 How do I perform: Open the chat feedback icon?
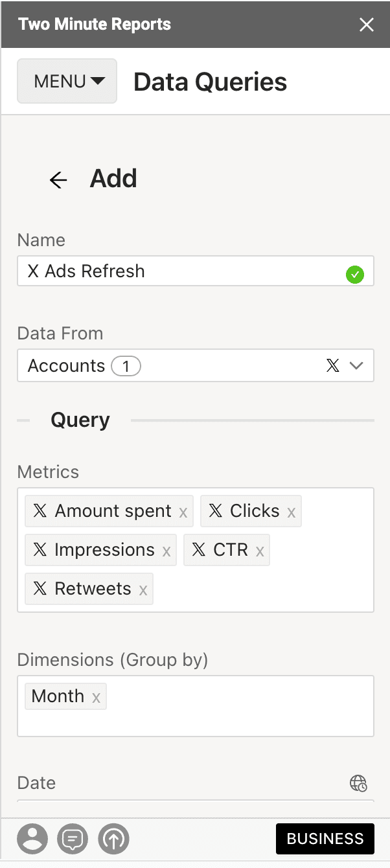(73, 839)
